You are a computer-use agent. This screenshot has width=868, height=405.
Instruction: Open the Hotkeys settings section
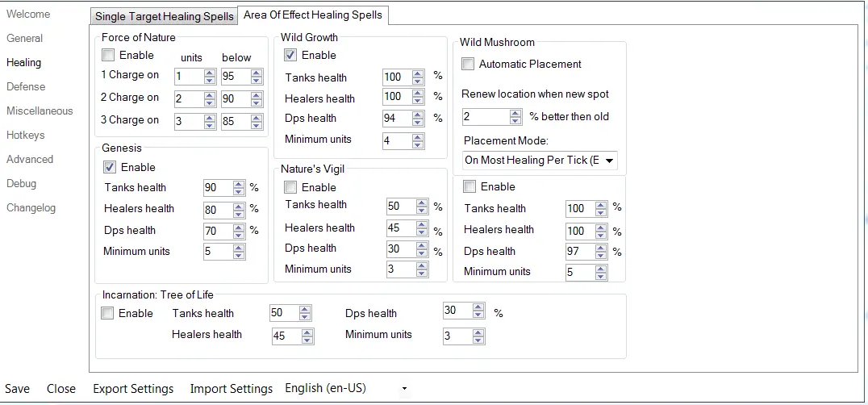coord(26,135)
